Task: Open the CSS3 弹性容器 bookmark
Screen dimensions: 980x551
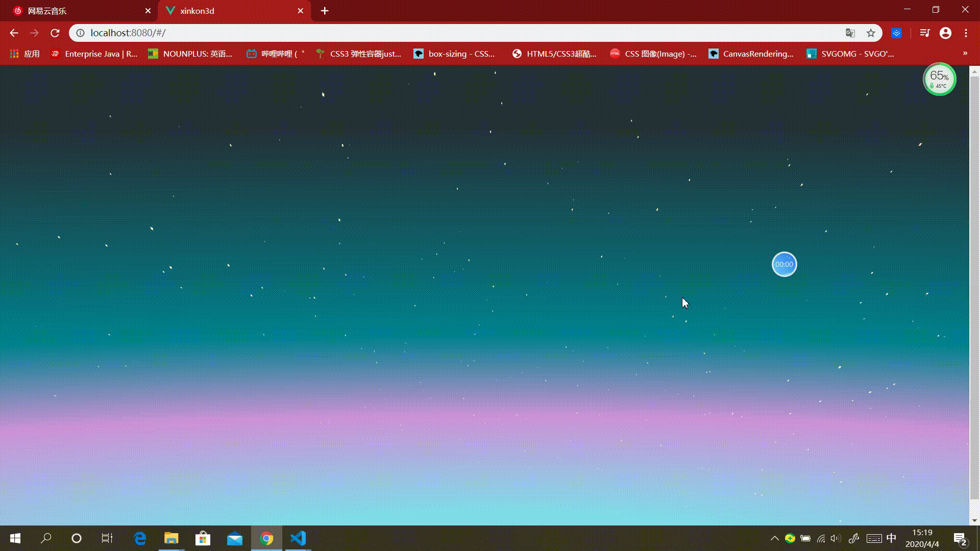Action: (x=358, y=54)
